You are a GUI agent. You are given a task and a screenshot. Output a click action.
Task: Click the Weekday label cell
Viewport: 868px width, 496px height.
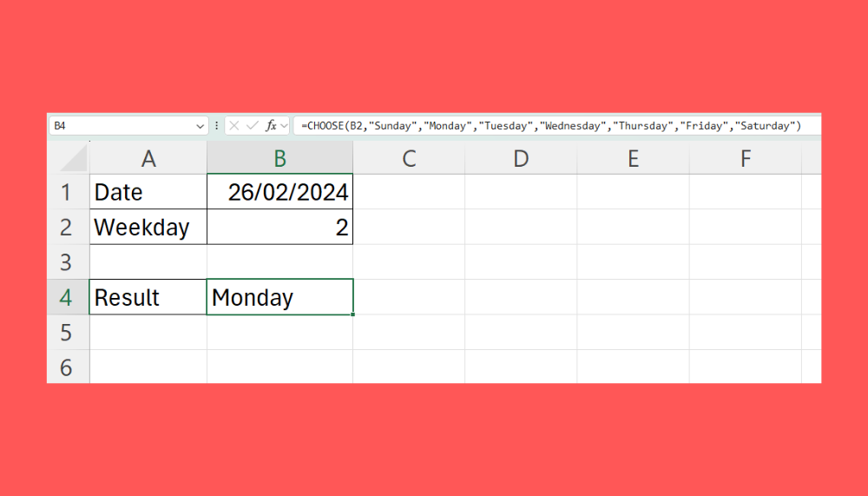coord(148,228)
